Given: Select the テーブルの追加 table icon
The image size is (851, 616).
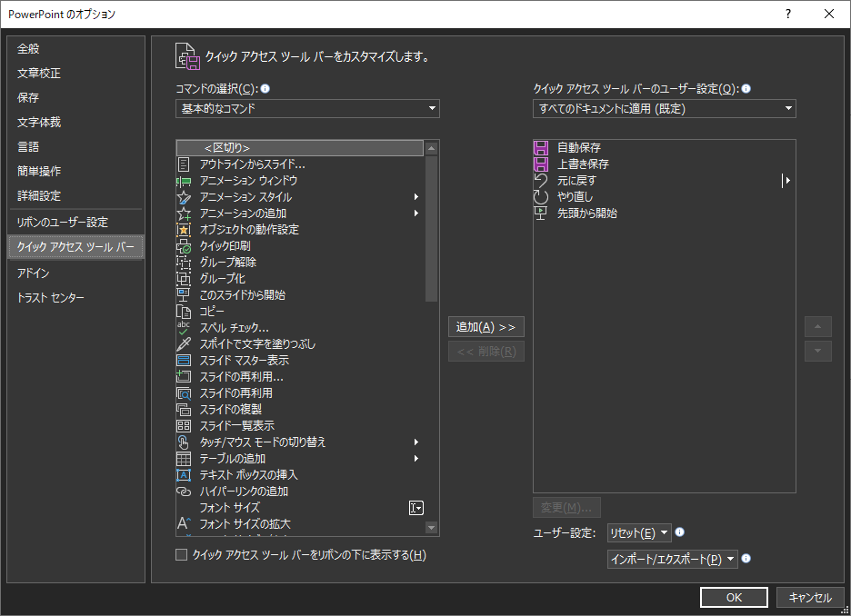Looking at the screenshot, I should (x=184, y=458).
